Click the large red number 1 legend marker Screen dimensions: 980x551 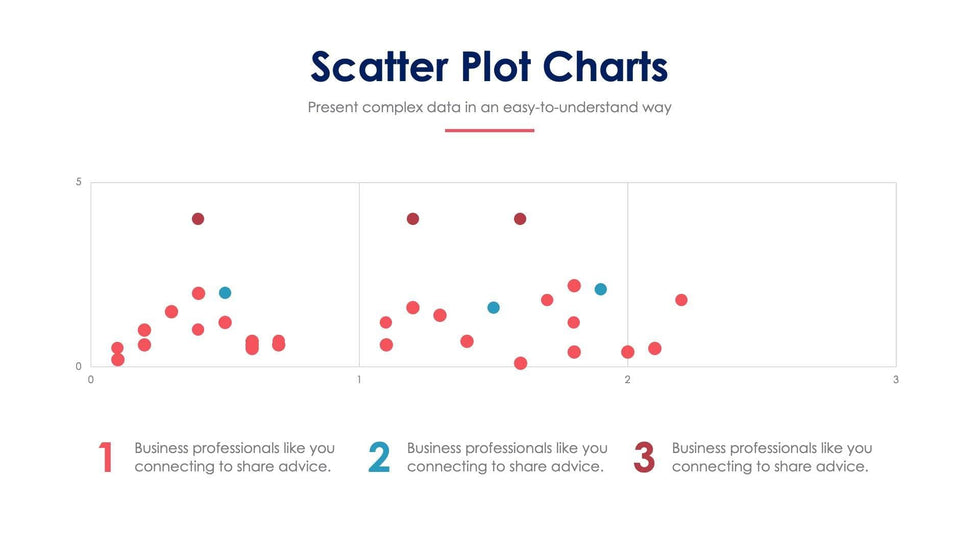106,457
